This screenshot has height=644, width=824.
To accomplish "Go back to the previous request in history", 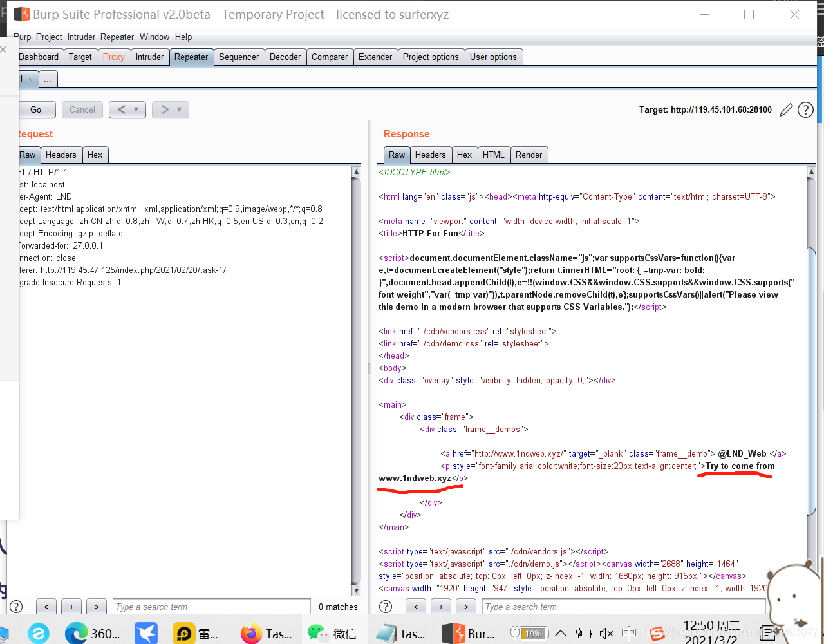I will coord(121,109).
